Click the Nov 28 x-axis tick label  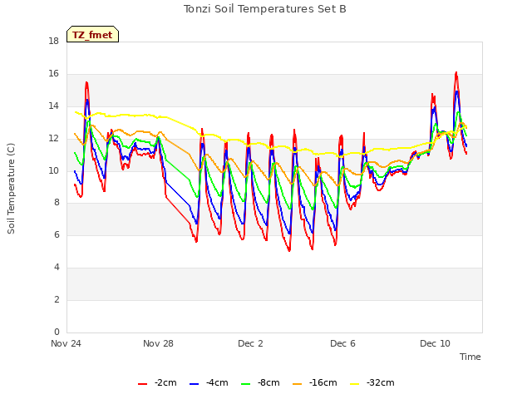click(158, 343)
